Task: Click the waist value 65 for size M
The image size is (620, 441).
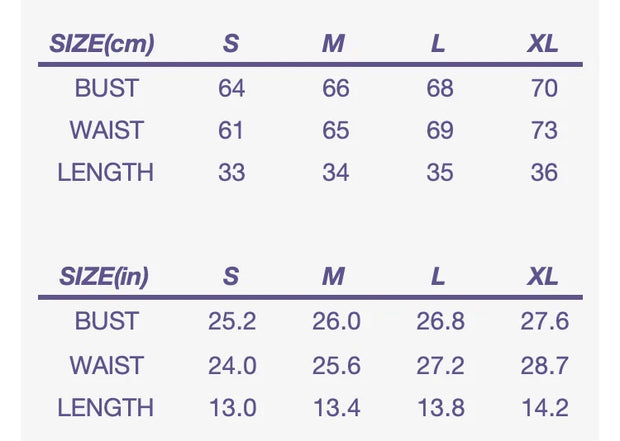Action: (x=335, y=130)
